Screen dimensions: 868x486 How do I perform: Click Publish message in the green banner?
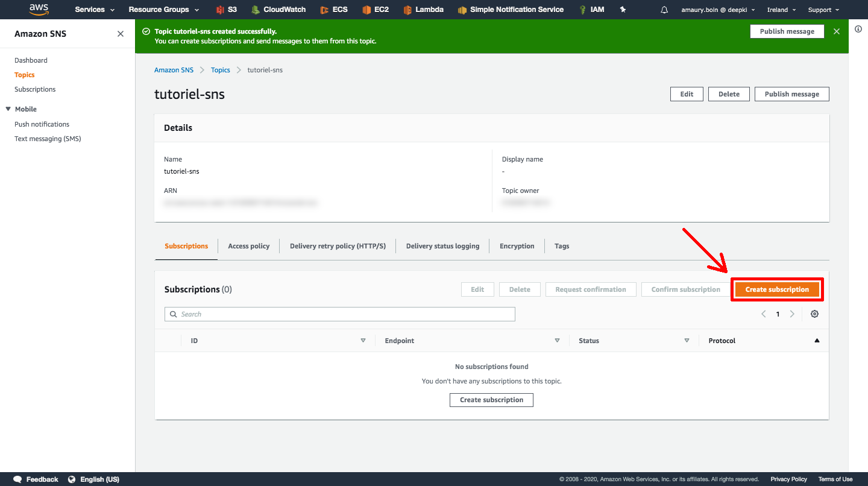pos(787,31)
